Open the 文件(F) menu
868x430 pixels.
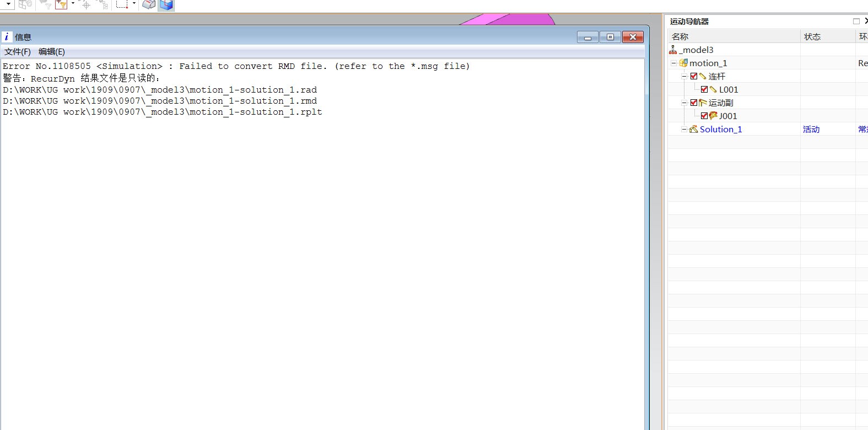coord(18,51)
